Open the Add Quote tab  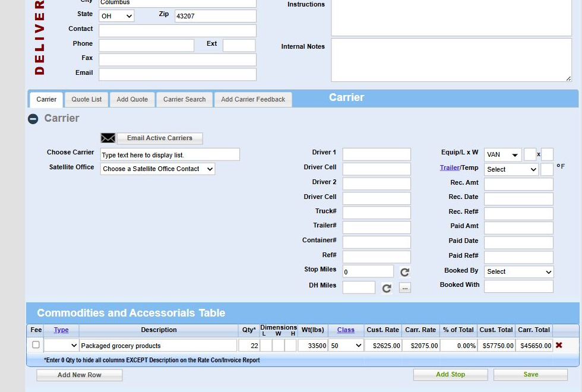tap(132, 100)
